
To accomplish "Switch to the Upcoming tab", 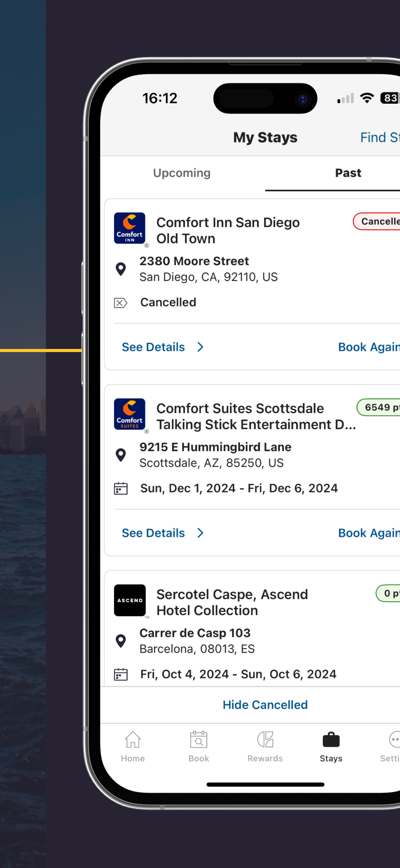I will tap(182, 173).
